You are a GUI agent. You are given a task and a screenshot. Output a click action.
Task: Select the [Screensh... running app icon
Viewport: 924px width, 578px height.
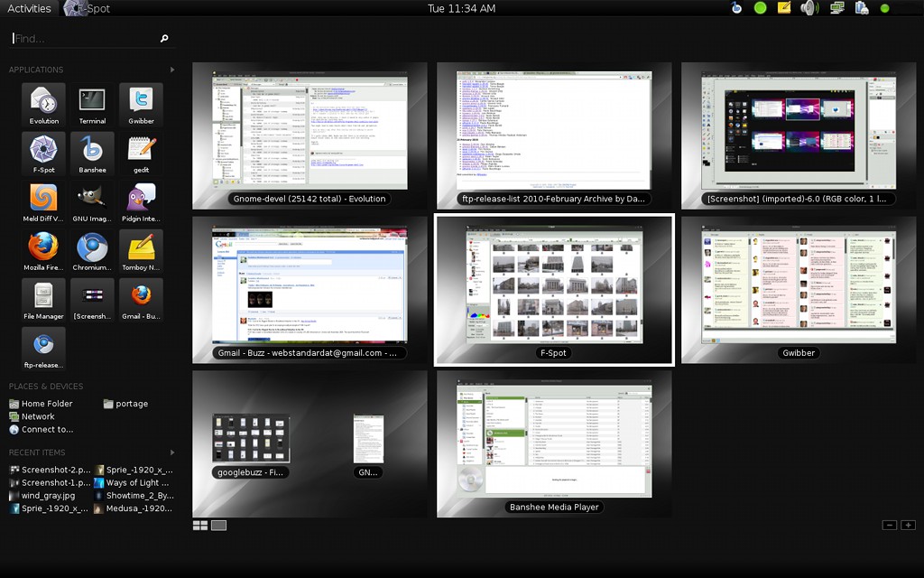93,300
